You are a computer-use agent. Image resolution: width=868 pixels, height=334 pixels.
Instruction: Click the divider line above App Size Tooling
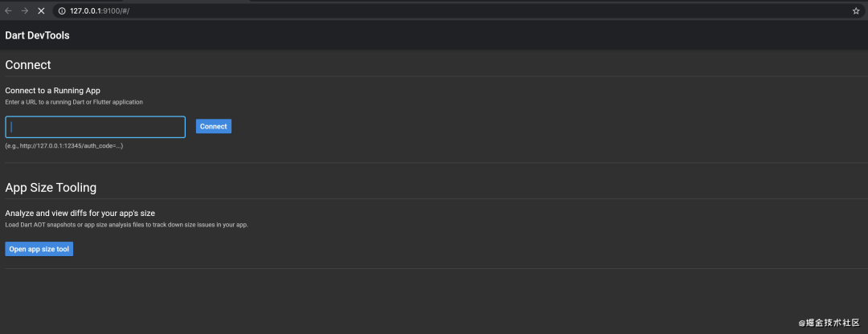tap(436, 162)
